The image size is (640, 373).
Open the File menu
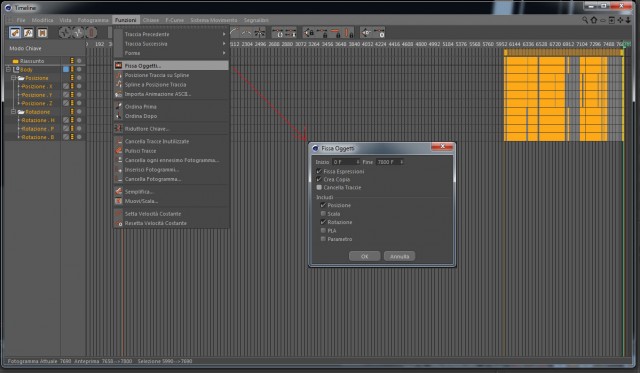(20, 20)
